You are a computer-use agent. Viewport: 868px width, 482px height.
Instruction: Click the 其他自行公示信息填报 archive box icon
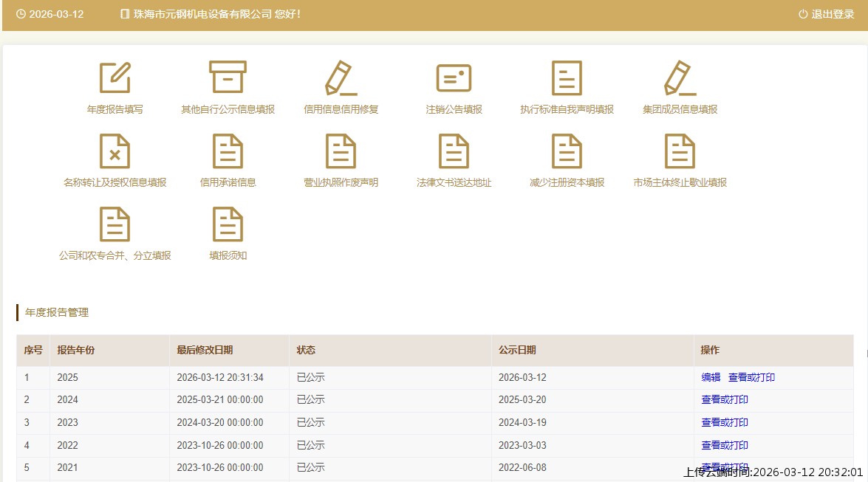pos(228,78)
